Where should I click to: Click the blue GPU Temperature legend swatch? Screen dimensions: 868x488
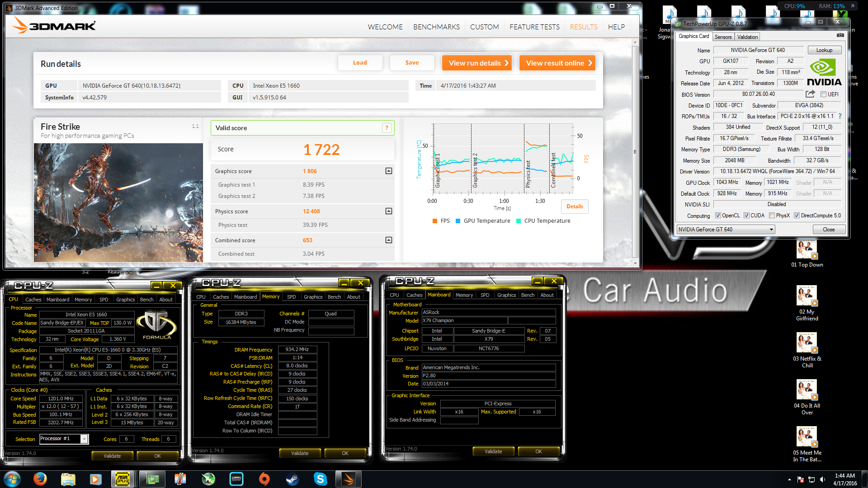pos(458,221)
